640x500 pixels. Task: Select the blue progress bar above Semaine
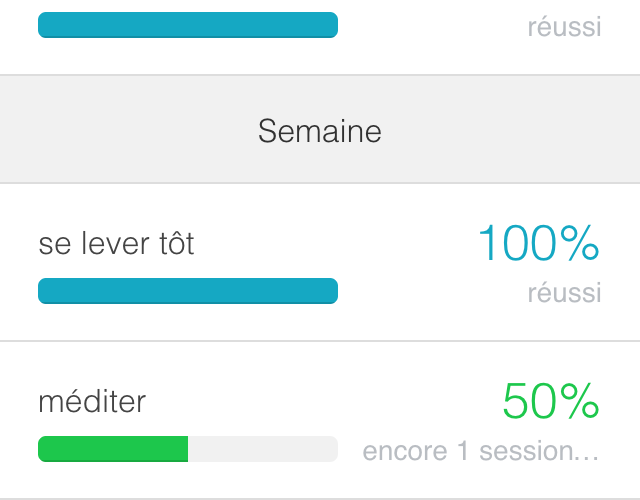(188, 25)
